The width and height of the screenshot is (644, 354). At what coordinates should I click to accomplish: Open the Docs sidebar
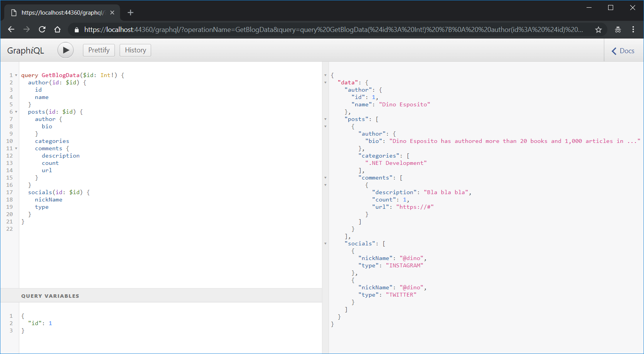click(623, 51)
